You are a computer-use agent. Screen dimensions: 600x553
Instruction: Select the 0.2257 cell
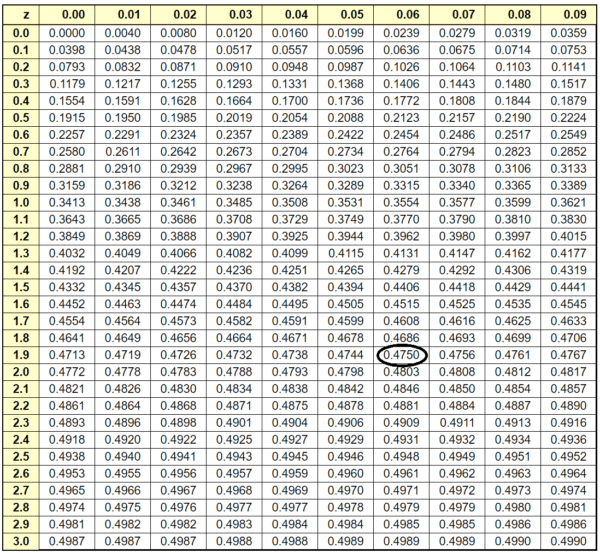tap(67, 135)
